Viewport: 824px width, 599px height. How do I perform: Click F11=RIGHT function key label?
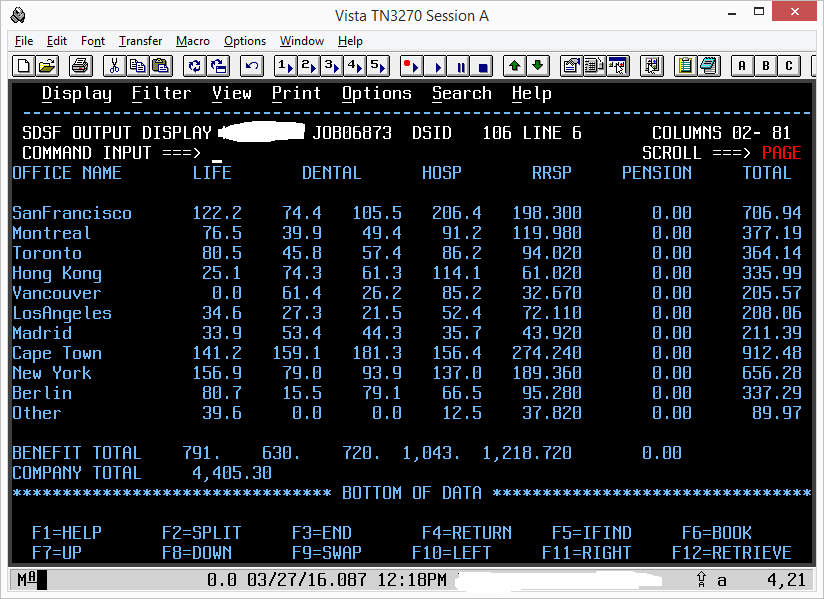[x=586, y=553]
